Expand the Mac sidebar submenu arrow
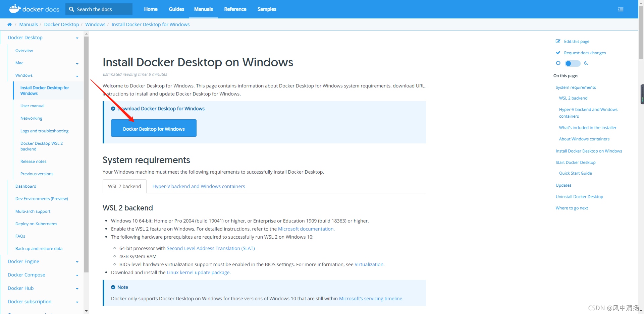This screenshot has width=644, height=314. (x=77, y=63)
